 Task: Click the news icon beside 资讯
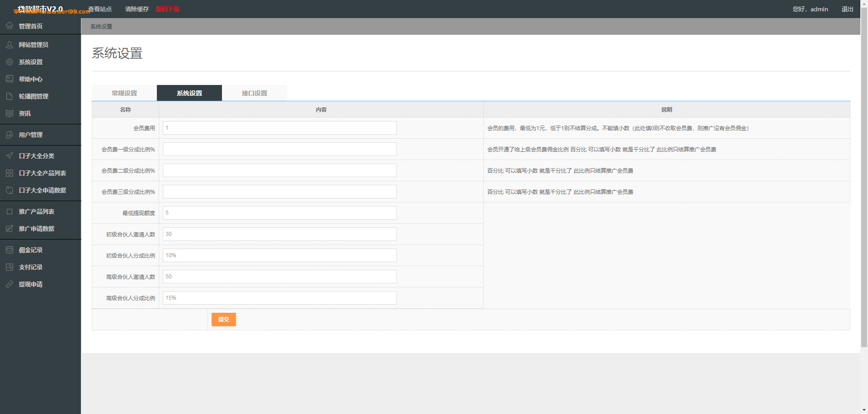tap(9, 113)
